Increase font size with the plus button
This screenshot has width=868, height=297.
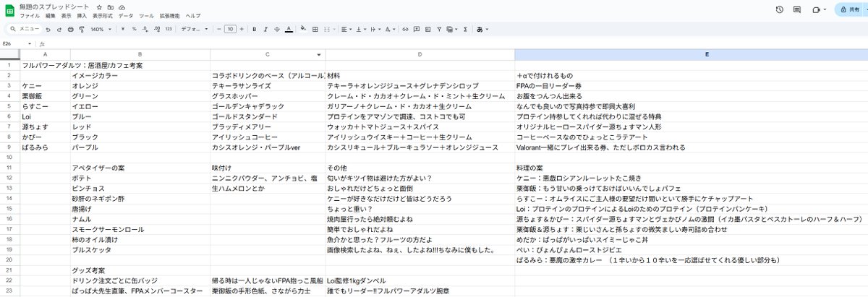[x=242, y=29]
